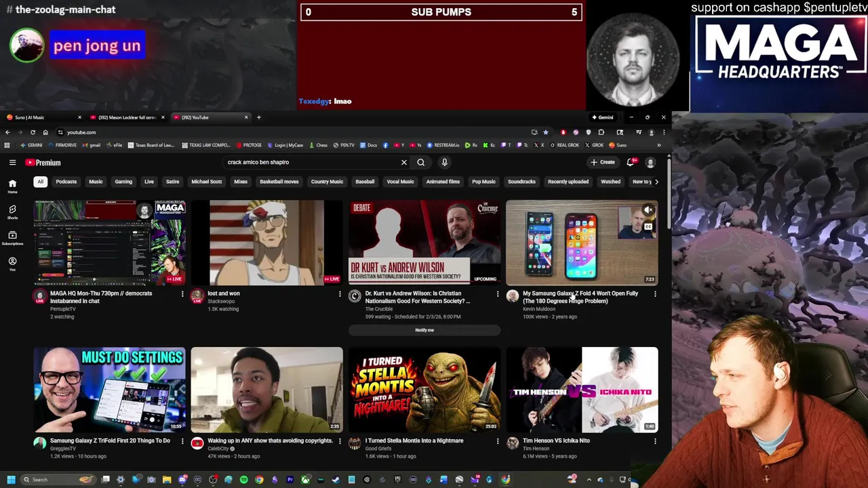The image size is (868, 488).
Task: Open Shorts in the sidebar
Action: tap(12, 211)
